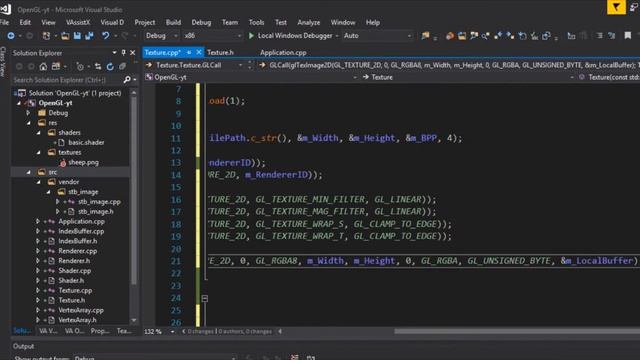Select Shader.h in Solution Explorer
This screenshot has height=360, width=640.
tap(71, 280)
